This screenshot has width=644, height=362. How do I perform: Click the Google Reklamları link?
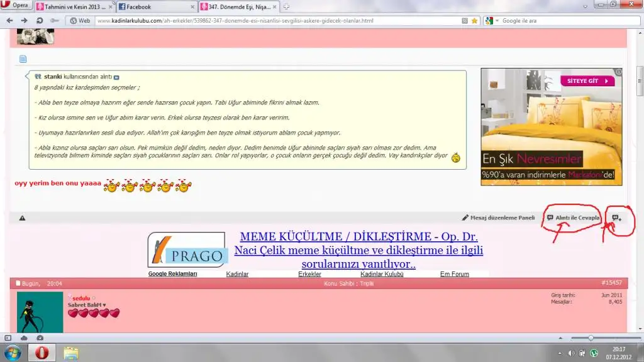[x=172, y=274]
